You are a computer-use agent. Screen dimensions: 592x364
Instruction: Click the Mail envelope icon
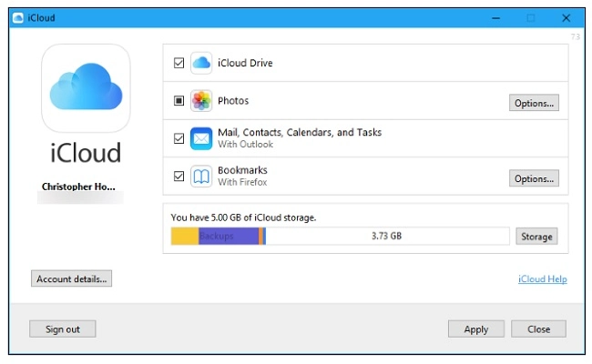point(201,139)
